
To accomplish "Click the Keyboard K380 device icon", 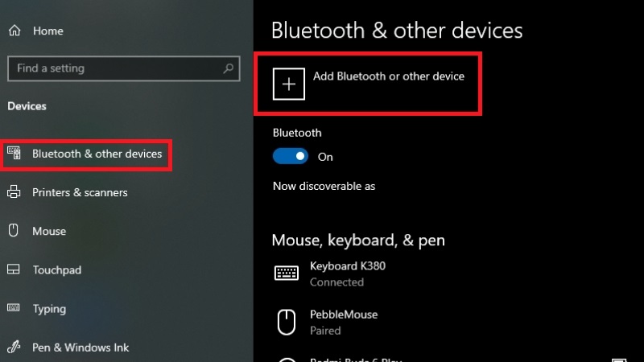I will [287, 274].
